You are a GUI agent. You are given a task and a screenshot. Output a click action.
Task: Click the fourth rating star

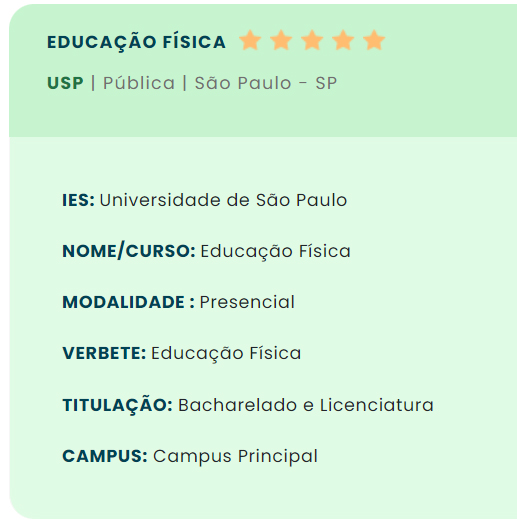click(x=343, y=40)
